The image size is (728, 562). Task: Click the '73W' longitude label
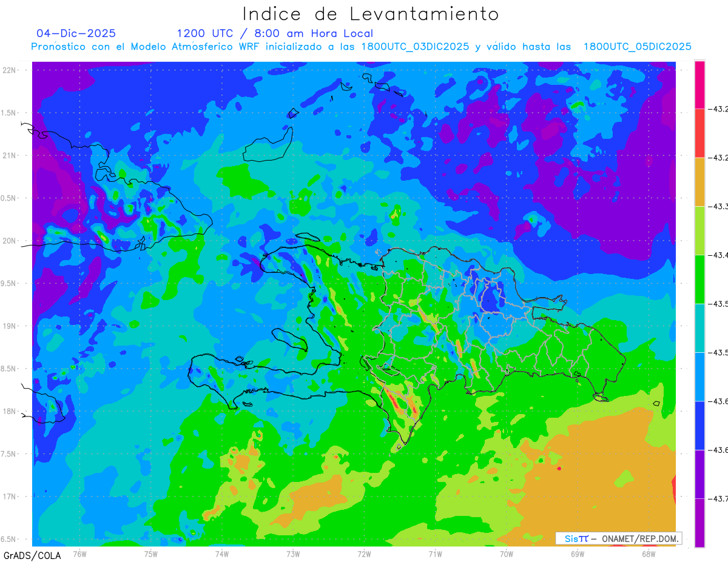293,554
